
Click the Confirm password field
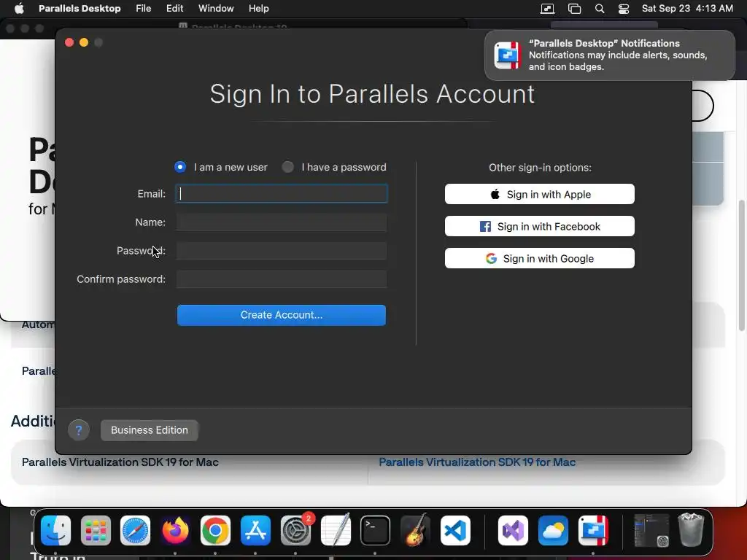(282, 279)
